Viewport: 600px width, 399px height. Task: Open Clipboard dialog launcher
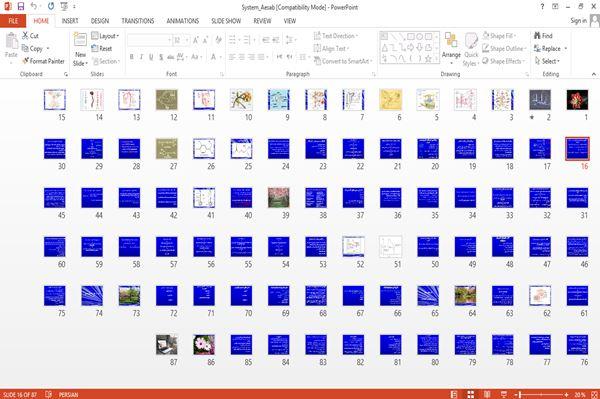[66, 74]
